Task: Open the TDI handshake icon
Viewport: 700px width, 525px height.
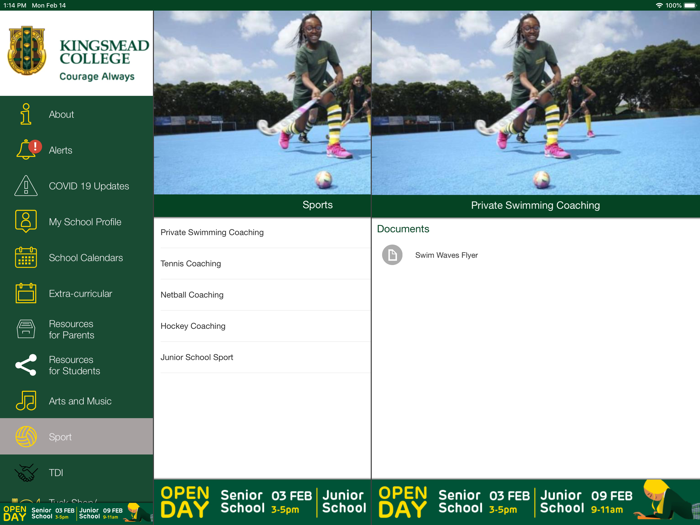Action: tap(26, 473)
